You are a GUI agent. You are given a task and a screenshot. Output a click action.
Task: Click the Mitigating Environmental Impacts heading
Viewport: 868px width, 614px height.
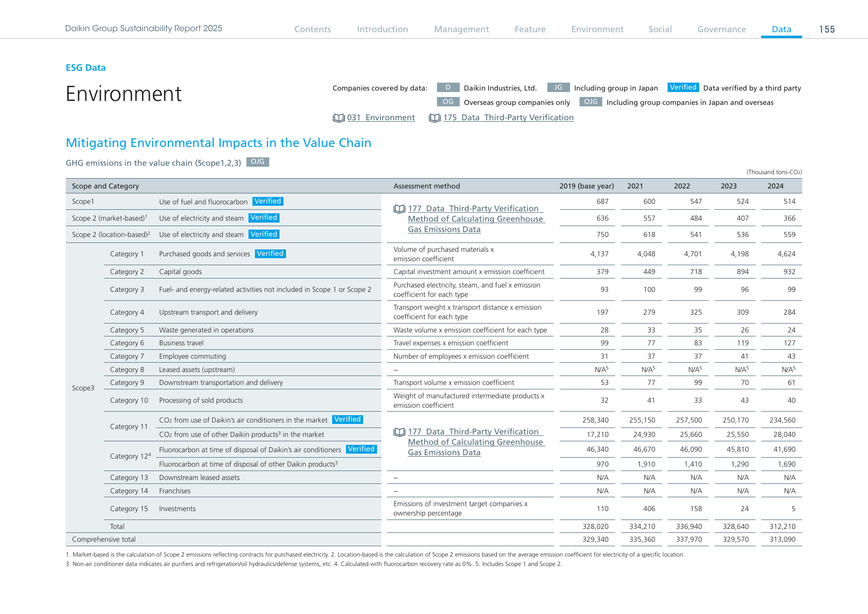219,143
